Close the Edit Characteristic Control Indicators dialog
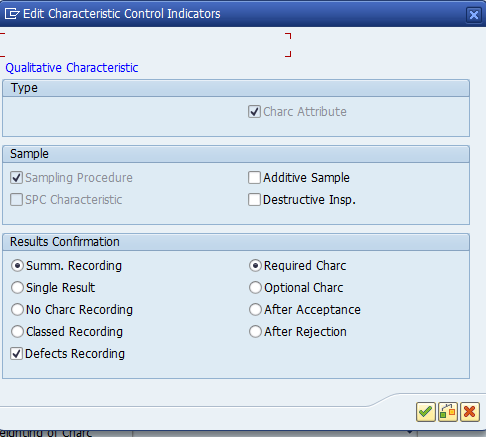Image resolution: width=486 pixels, height=437 pixels. 474,15
